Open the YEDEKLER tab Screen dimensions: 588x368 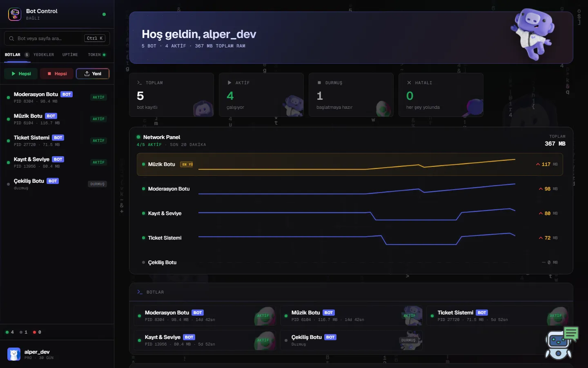(44, 55)
